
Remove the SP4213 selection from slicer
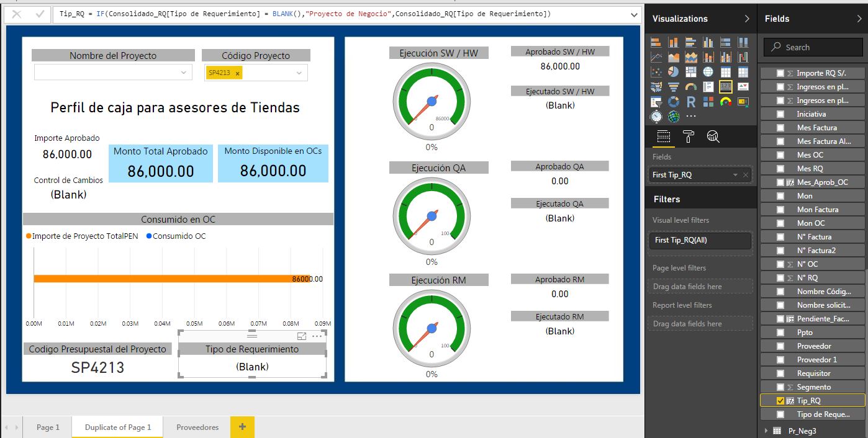click(x=237, y=73)
